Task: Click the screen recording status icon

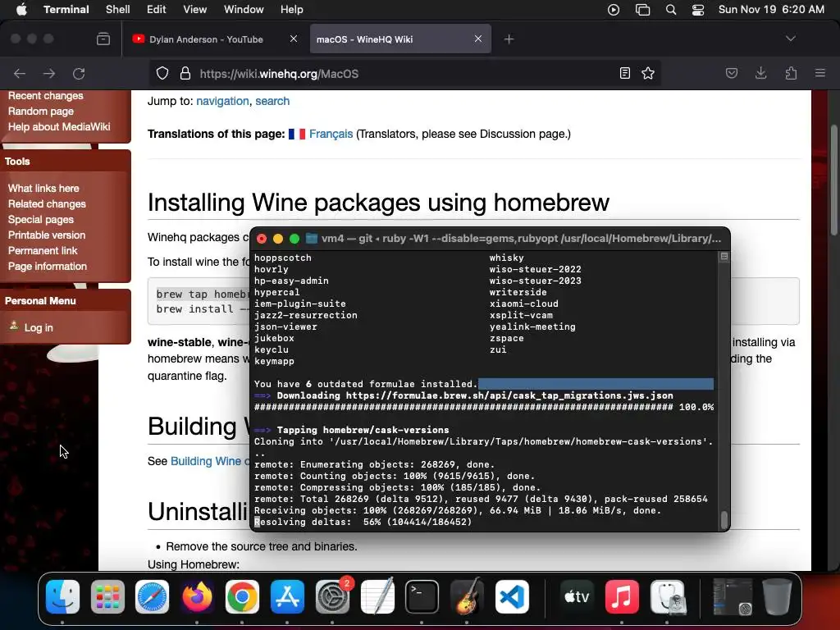Action: point(614,10)
